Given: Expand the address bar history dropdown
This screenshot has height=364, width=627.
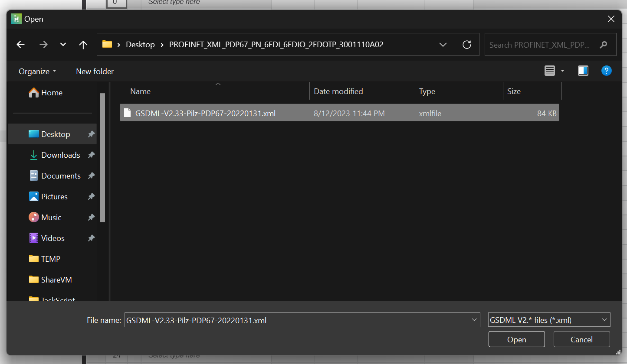Looking at the screenshot, I should click(443, 44).
